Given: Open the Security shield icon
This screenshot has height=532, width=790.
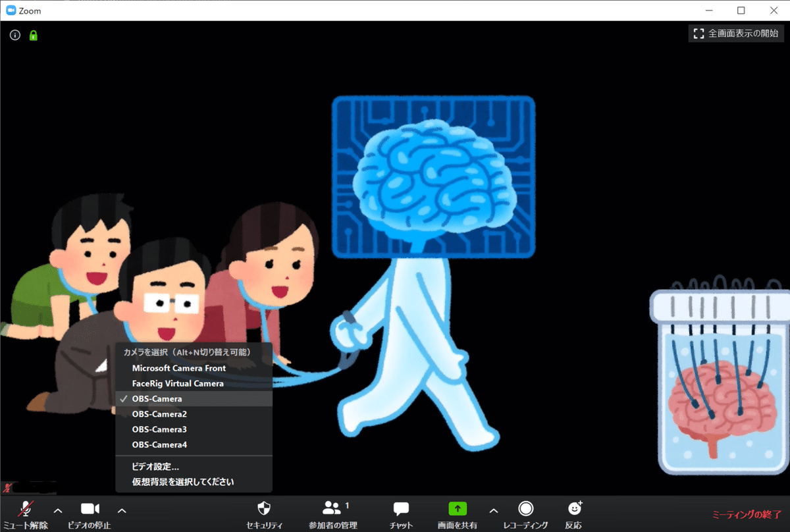Looking at the screenshot, I should pos(264,508).
